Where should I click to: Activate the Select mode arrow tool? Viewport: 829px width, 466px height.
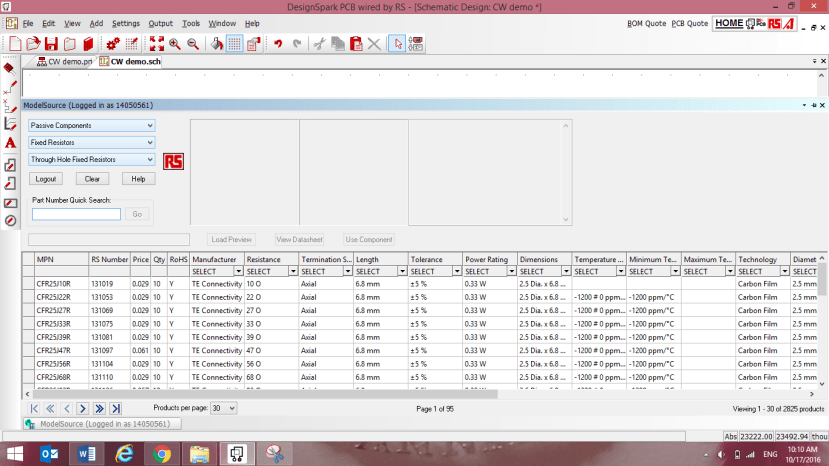(397, 44)
